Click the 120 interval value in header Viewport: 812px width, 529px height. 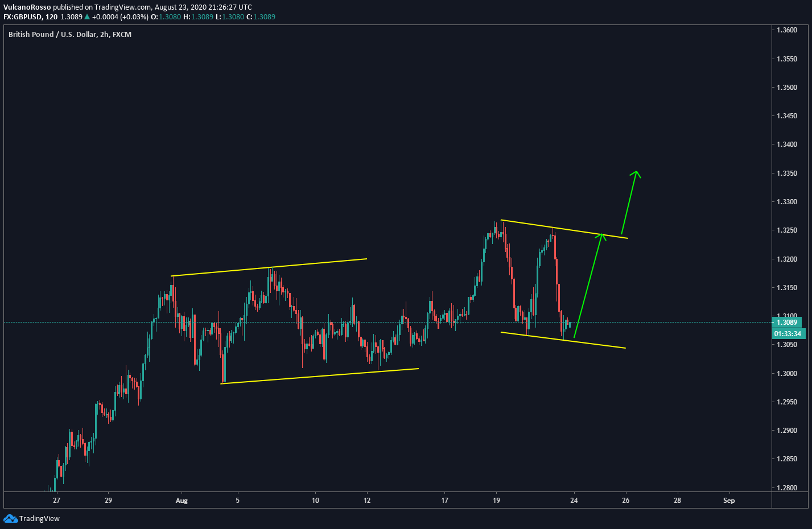51,17
